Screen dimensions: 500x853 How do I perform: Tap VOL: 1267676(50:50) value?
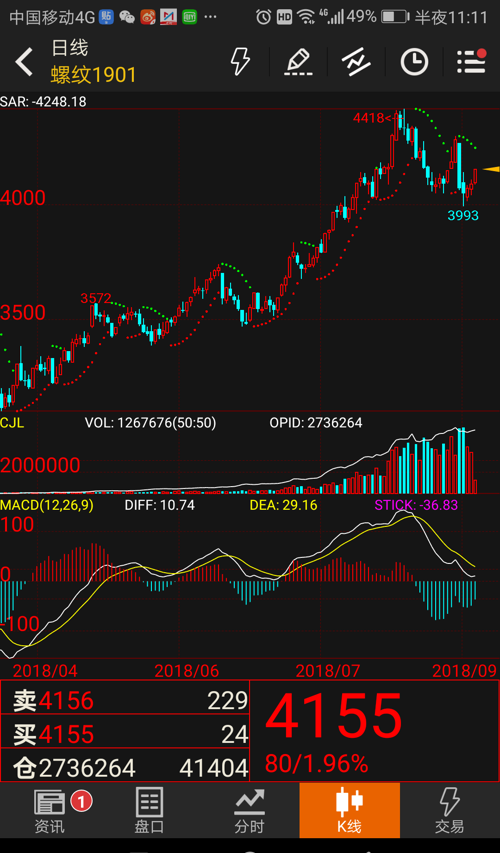[150, 423]
